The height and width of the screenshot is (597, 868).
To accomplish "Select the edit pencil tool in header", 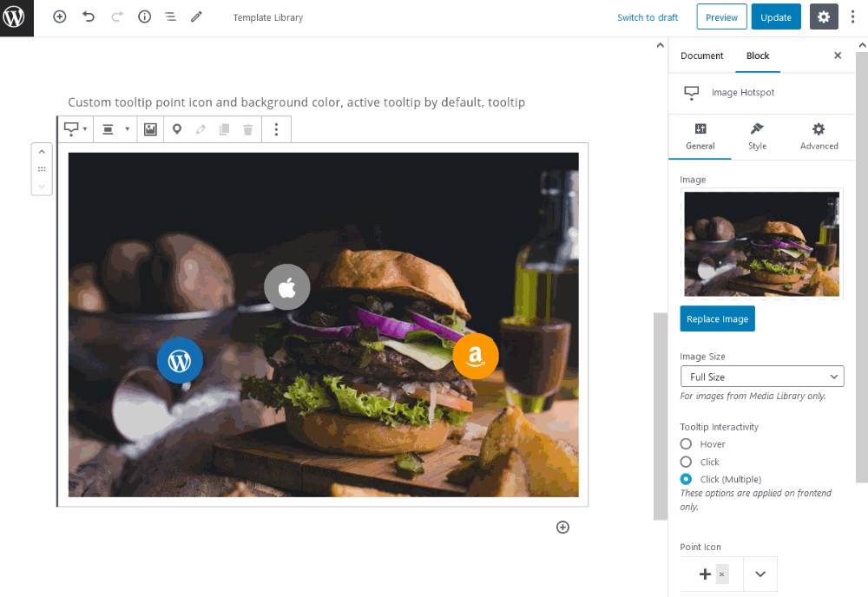I will pos(196,17).
